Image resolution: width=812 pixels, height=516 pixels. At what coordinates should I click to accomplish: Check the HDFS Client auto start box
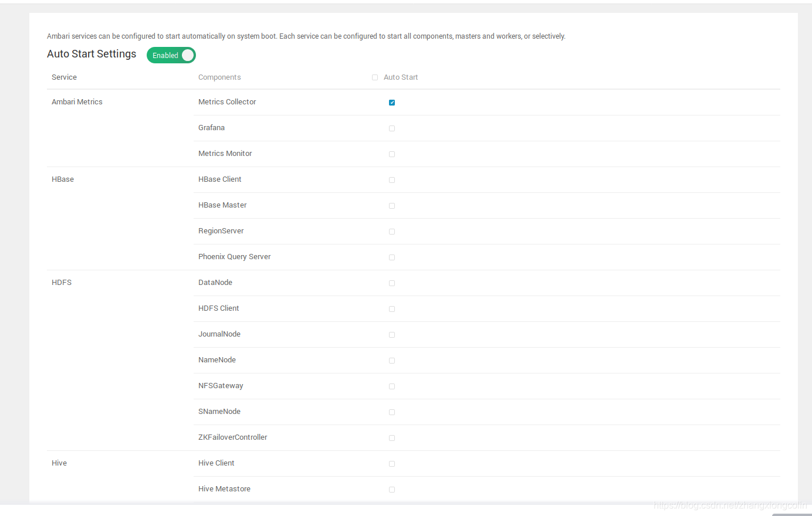392,309
